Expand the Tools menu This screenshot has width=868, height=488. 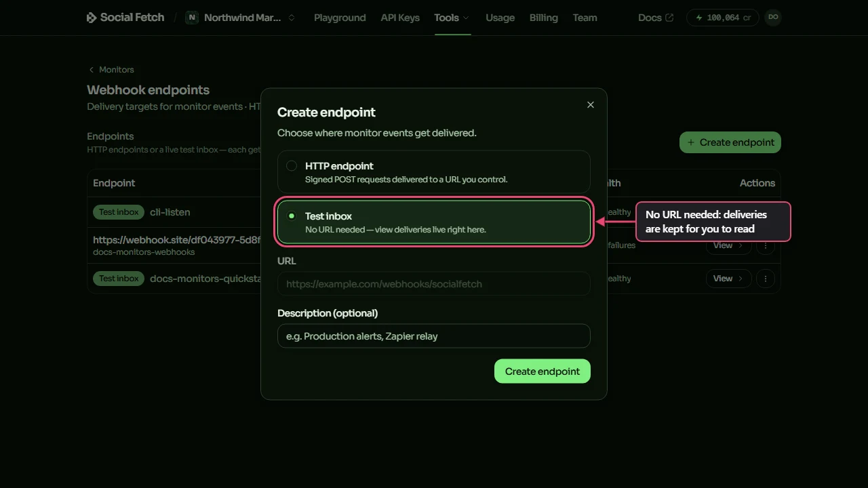tap(452, 18)
